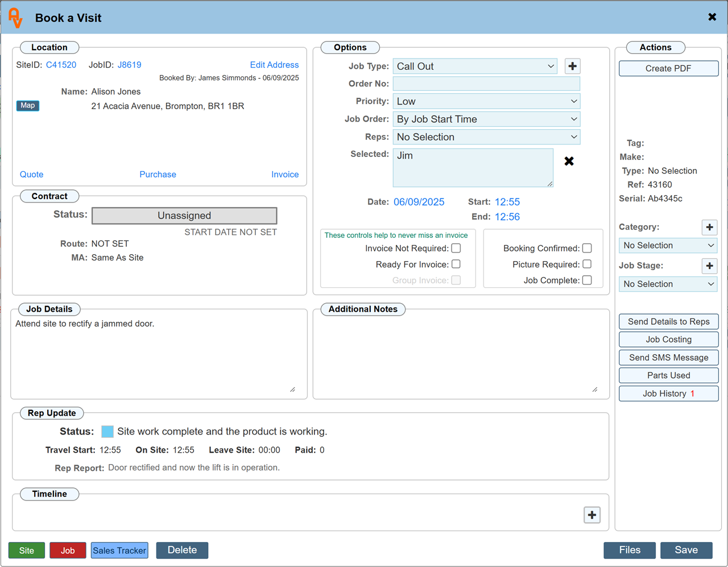The image size is (728, 567).
Task: Open the Sales Tracker tab button
Action: point(119,551)
